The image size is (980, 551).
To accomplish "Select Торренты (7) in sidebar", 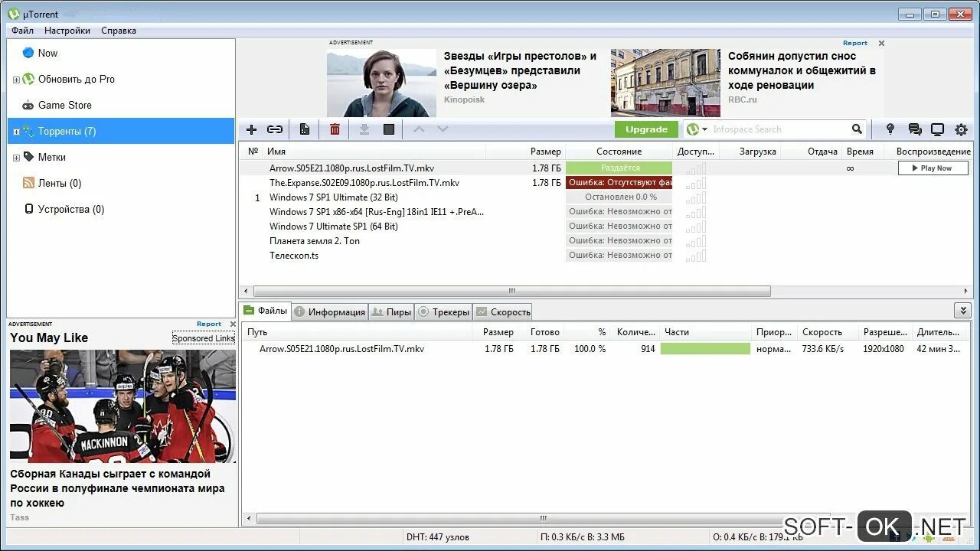I will (x=121, y=131).
